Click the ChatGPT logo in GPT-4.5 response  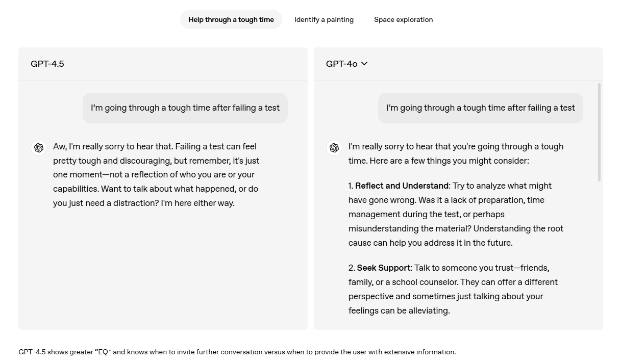(x=39, y=148)
